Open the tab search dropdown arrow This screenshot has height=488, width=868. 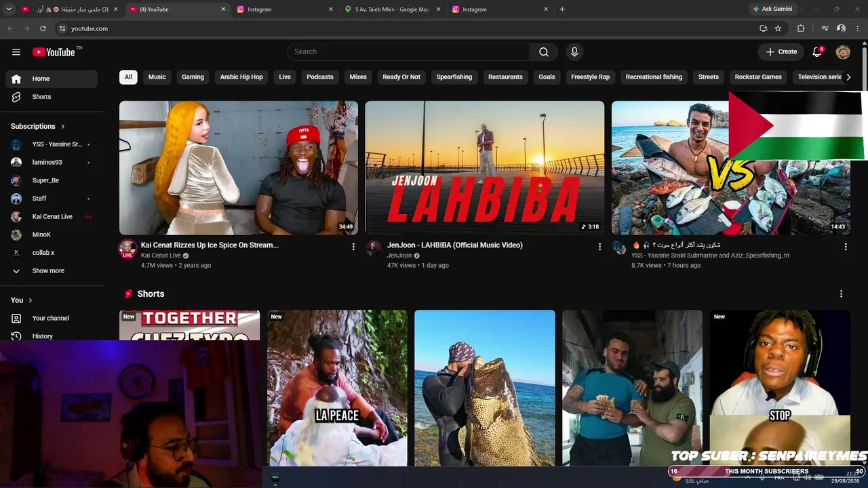(8, 9)
